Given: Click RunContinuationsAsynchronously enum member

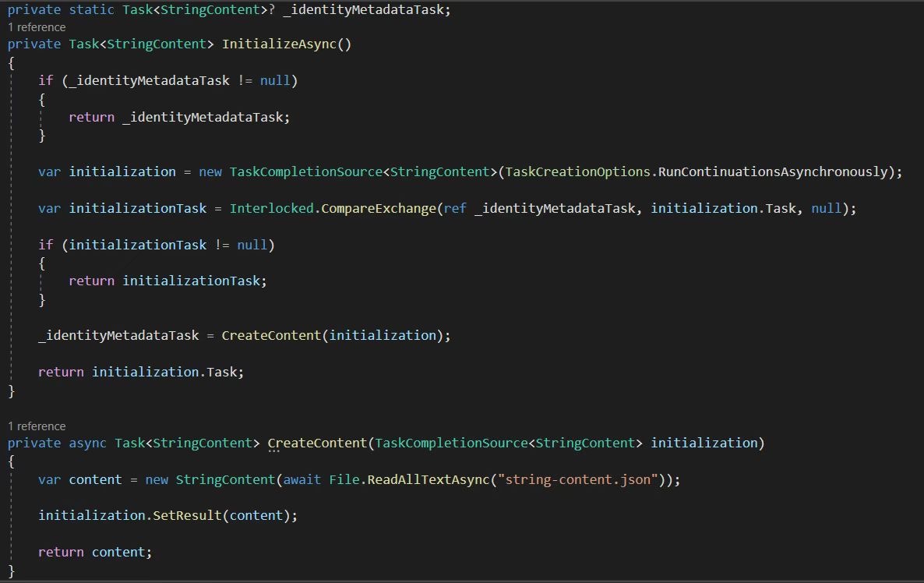Looking at the screenshot, I should (773, 172).
